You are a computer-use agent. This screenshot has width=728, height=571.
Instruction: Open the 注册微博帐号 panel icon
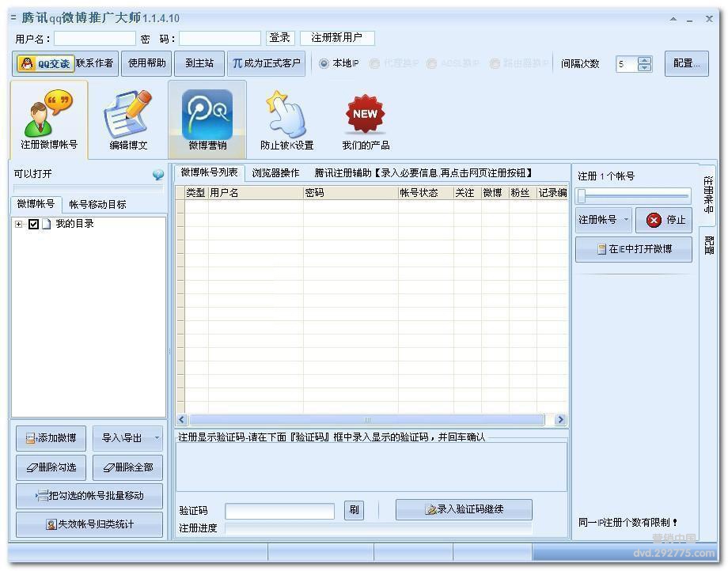[49, 119]
